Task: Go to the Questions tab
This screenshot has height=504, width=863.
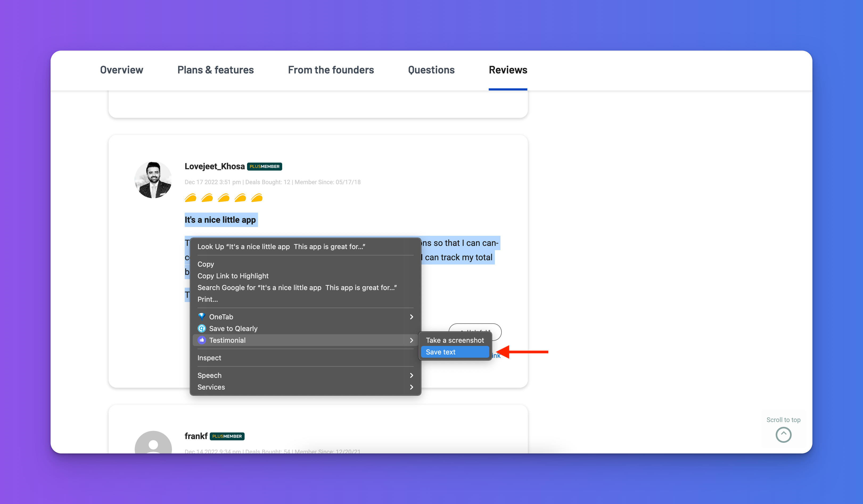Action: click(431, 70)
